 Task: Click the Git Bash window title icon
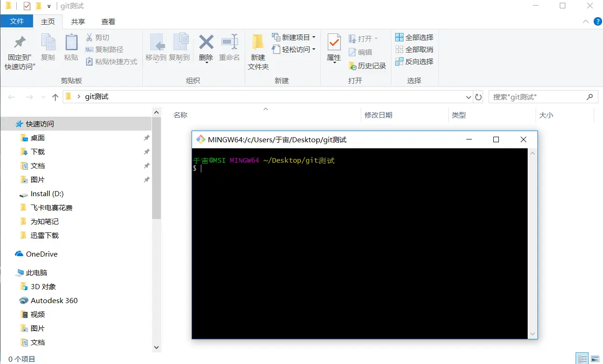point(201,139)
